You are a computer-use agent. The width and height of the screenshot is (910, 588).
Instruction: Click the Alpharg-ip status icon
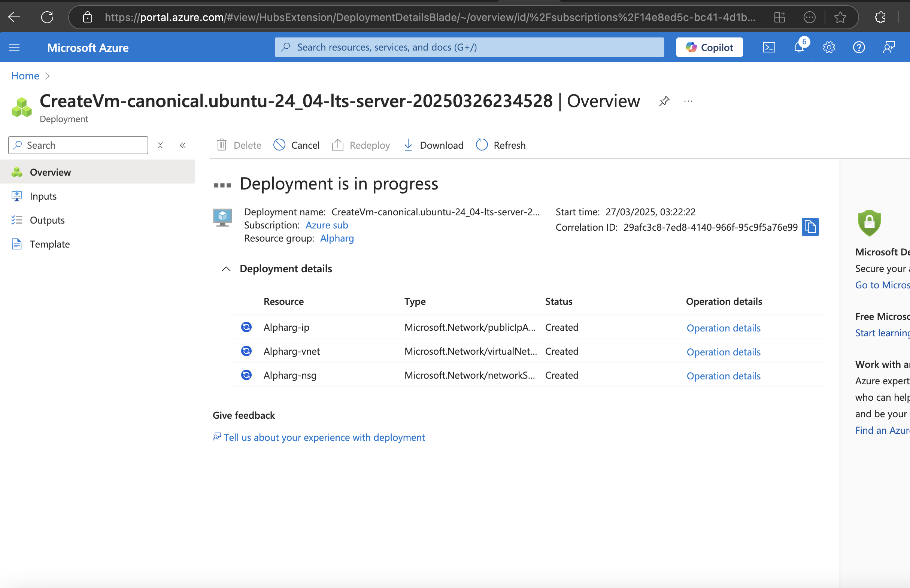246,327
